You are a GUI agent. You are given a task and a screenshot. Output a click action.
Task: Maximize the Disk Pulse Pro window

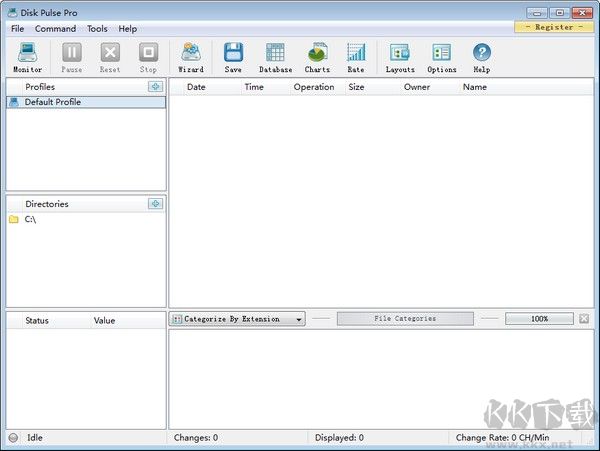pos(560,13)
